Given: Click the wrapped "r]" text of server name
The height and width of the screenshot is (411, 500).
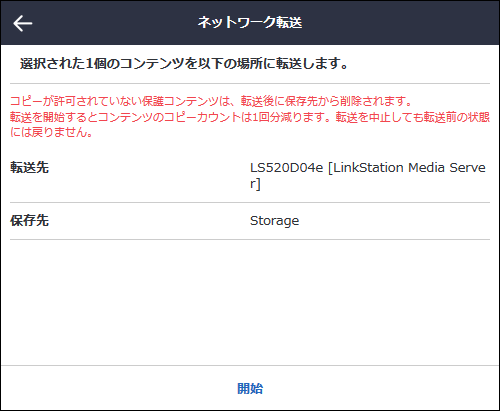Looking at the screenshot, I should 255,184.
